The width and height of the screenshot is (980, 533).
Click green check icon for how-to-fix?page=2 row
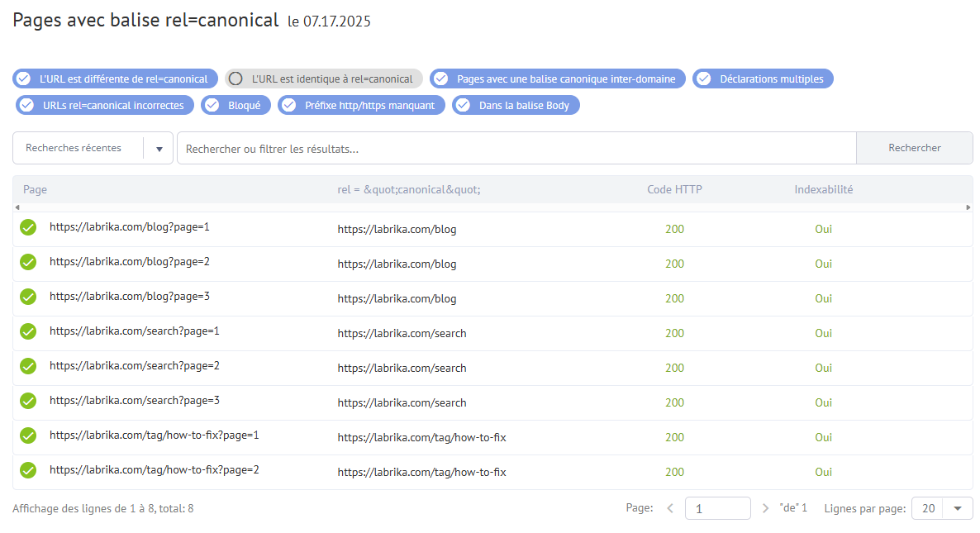(x=28, y=470)
